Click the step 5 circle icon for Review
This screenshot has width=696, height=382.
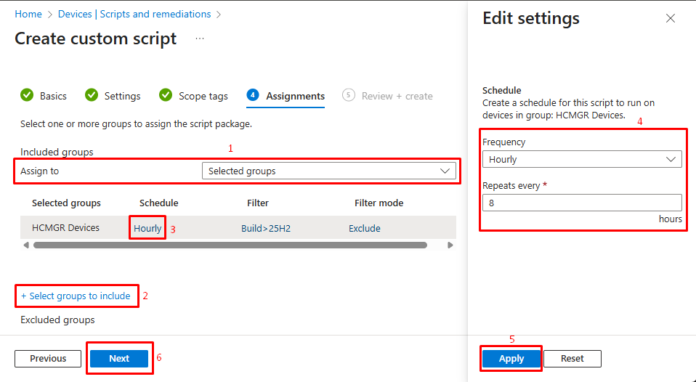(x=348, y=95)
